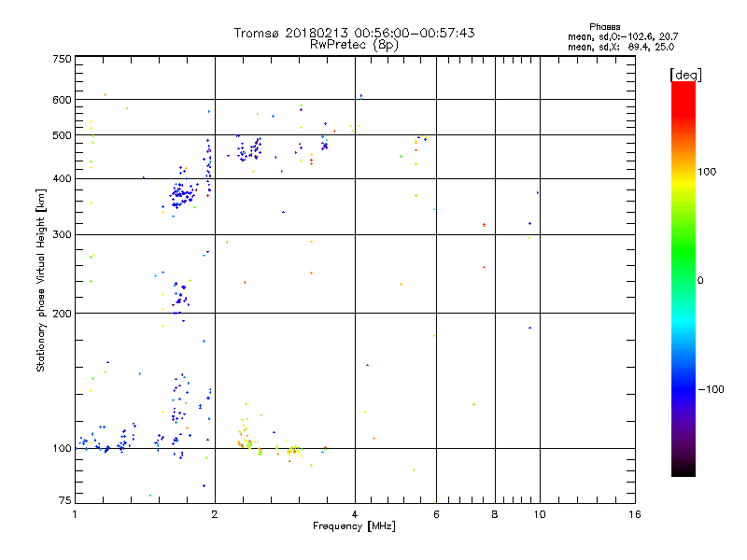Click the black bottom end of the colorbar

pos(684,470)
